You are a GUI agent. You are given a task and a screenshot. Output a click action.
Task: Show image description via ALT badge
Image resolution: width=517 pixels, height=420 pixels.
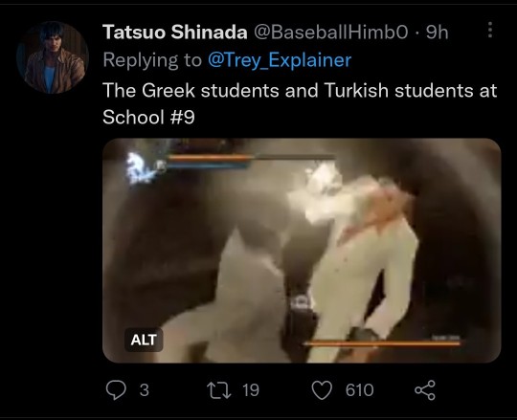click(144, 340)
